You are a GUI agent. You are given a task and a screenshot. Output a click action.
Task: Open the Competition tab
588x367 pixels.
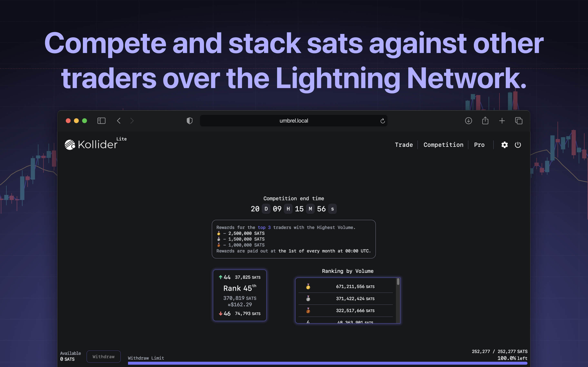tap(443, 145)
